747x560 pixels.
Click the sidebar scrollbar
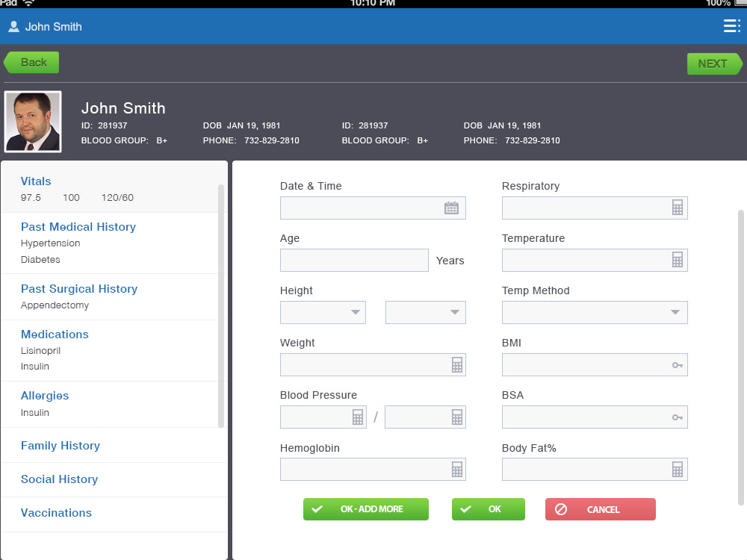tap(220, 305)
